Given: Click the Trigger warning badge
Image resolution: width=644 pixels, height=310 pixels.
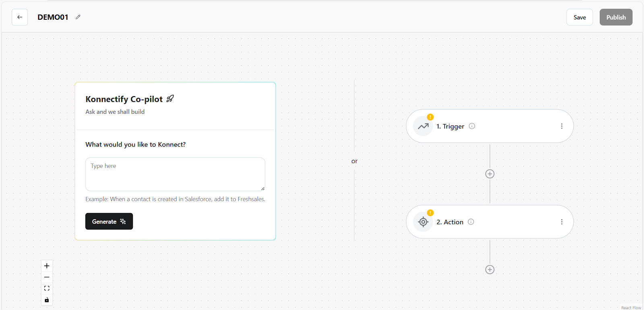Looking at the screenshot, I should point(430,117).
